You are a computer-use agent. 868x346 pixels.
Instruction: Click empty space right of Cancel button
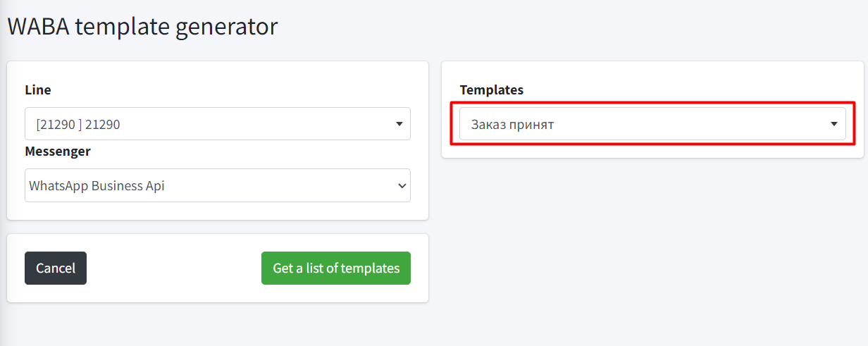[x=173, y=268]
